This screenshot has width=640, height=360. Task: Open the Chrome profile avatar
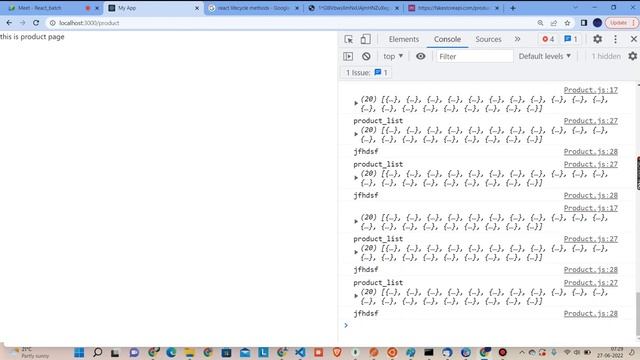tap(597, 23)
